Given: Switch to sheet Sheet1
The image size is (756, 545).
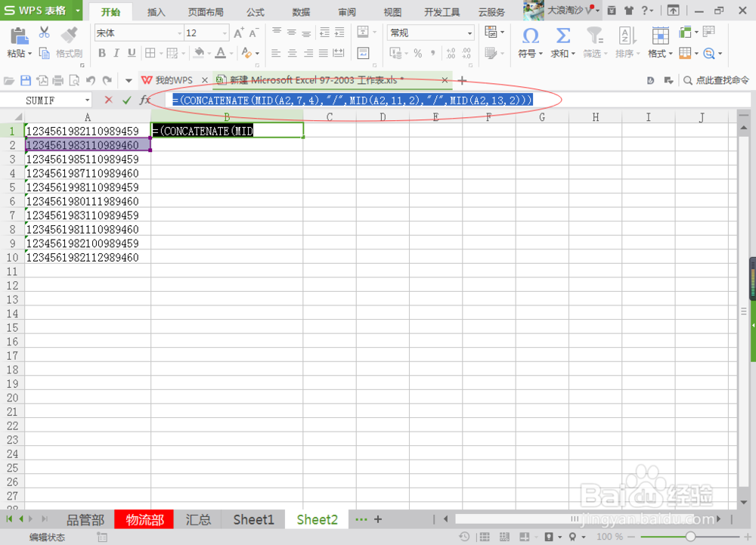Looking at the screenshot, I should [253, 520].
